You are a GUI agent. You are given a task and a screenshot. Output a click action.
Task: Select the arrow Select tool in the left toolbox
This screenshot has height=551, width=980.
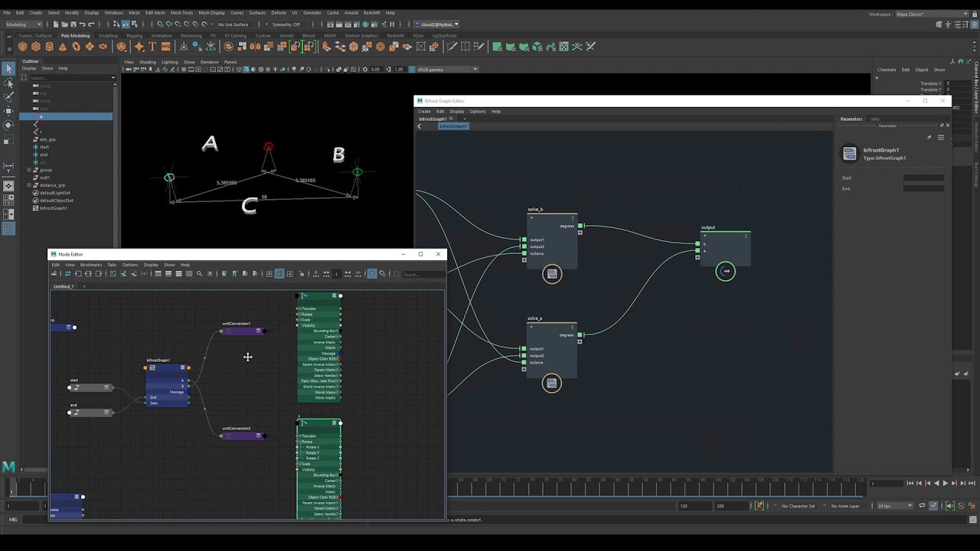(x=8, y=69)
